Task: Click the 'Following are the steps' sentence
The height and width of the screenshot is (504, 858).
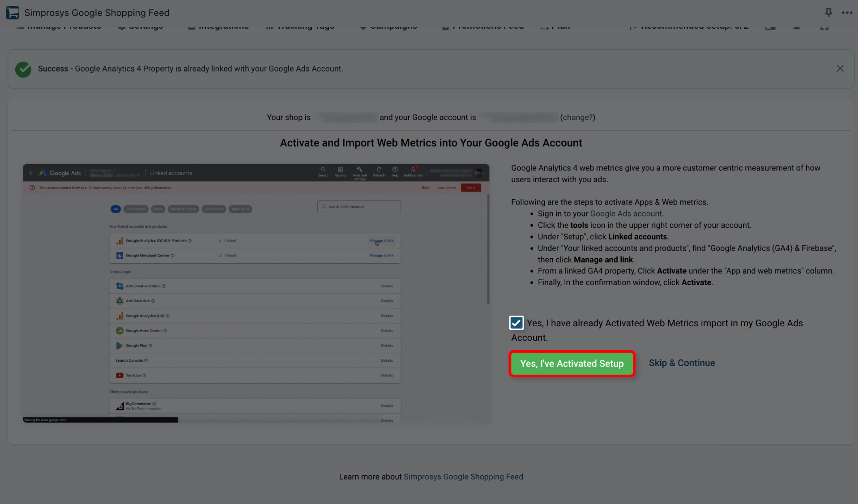Action: point(609,202)
